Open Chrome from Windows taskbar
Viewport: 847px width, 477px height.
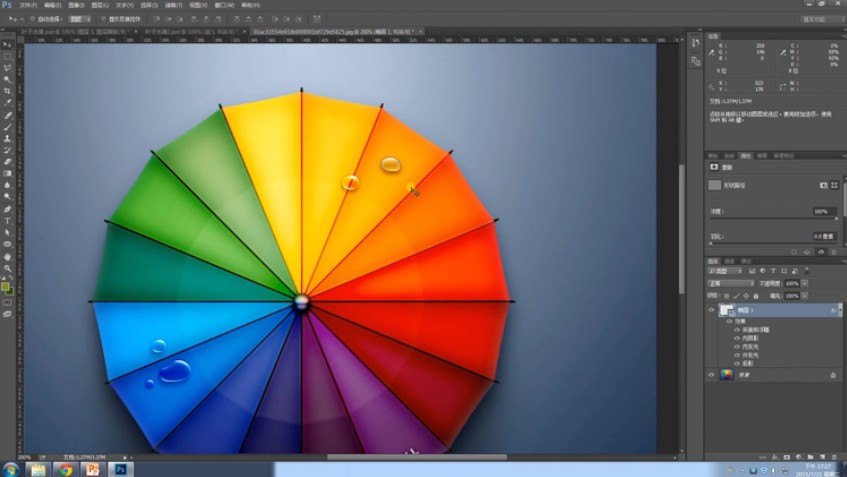(x=65, y=469)
